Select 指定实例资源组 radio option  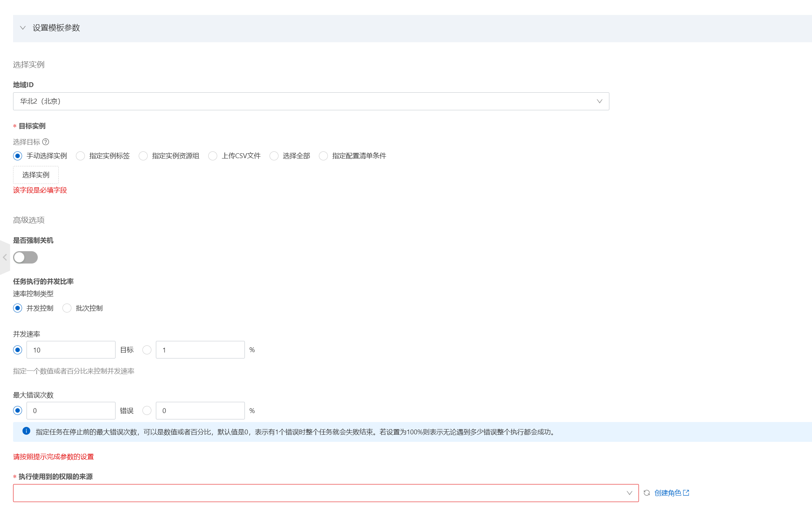143,156
